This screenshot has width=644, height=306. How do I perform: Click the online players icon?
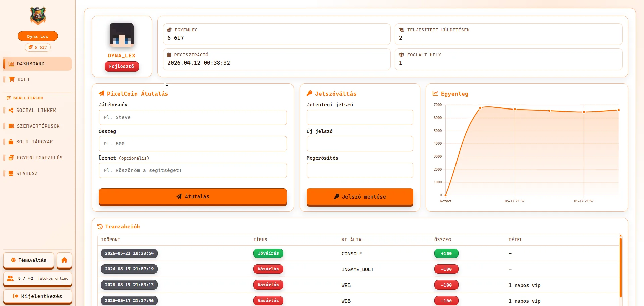(10, 278)
